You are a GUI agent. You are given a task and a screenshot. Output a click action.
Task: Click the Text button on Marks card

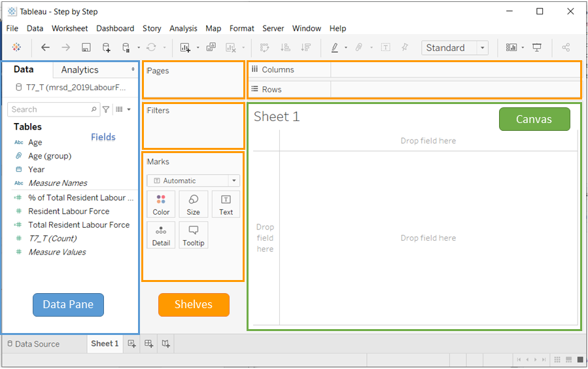point(226,204)
